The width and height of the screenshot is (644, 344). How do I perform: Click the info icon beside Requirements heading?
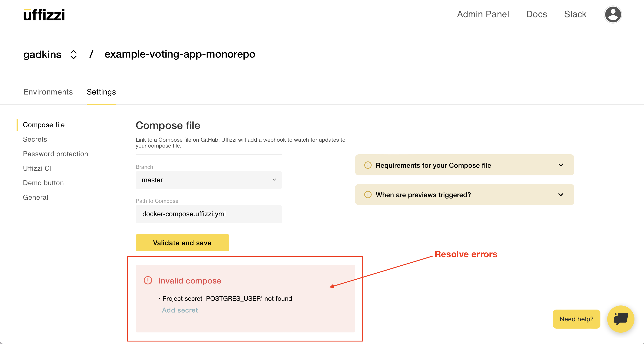point(368,165)
